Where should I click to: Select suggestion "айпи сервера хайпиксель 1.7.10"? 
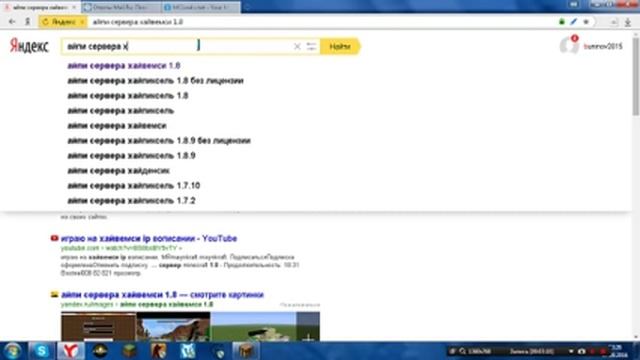pos(133,186)
